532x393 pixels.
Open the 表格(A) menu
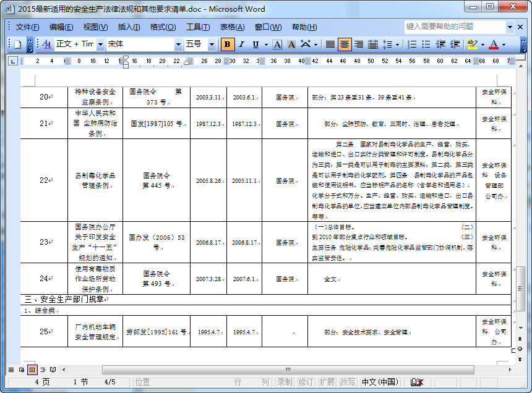coord(232,27)
